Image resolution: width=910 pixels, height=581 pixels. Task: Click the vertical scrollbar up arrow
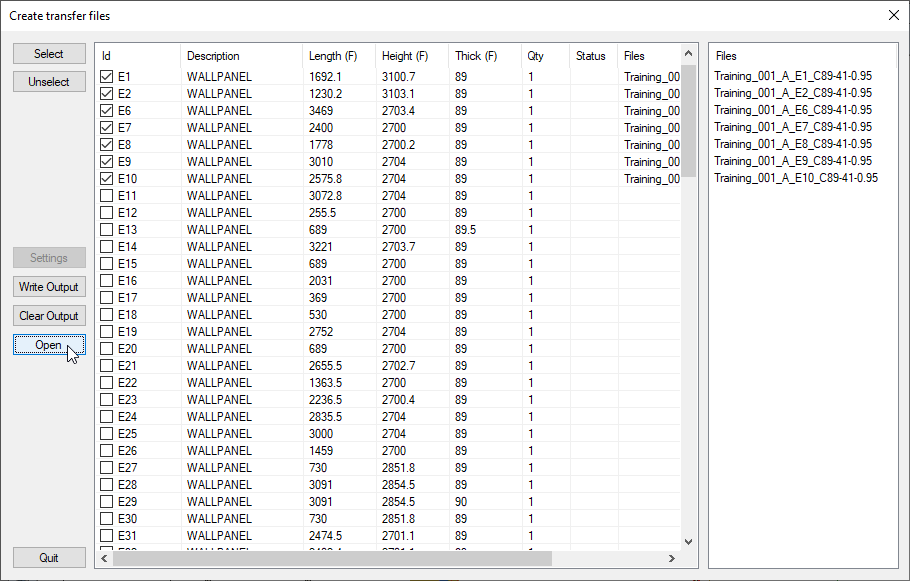point(688,53)
